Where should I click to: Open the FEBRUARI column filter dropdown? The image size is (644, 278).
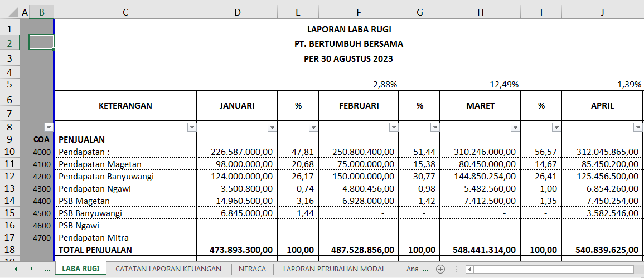pyautogui.click(x=394, y=128)
